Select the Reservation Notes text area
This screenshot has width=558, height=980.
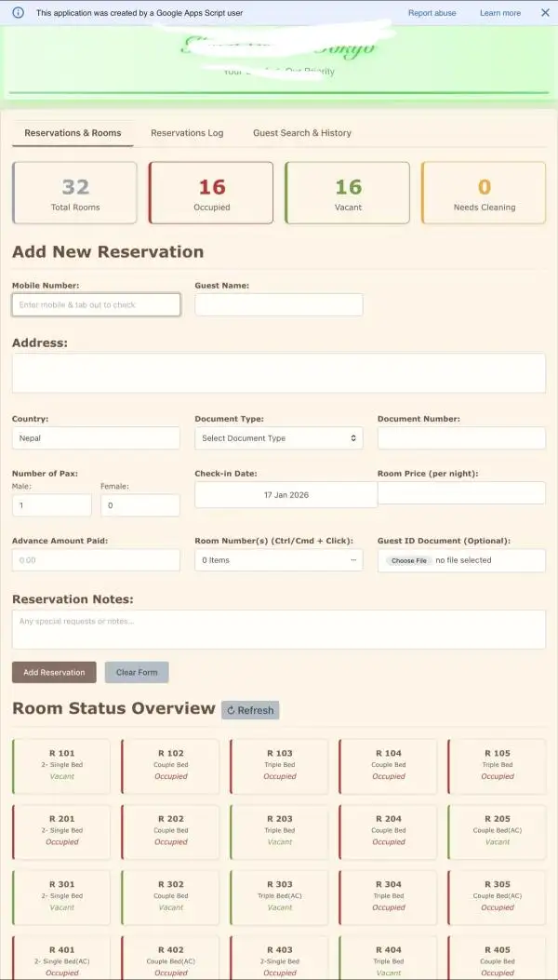(x=278, y=629)
